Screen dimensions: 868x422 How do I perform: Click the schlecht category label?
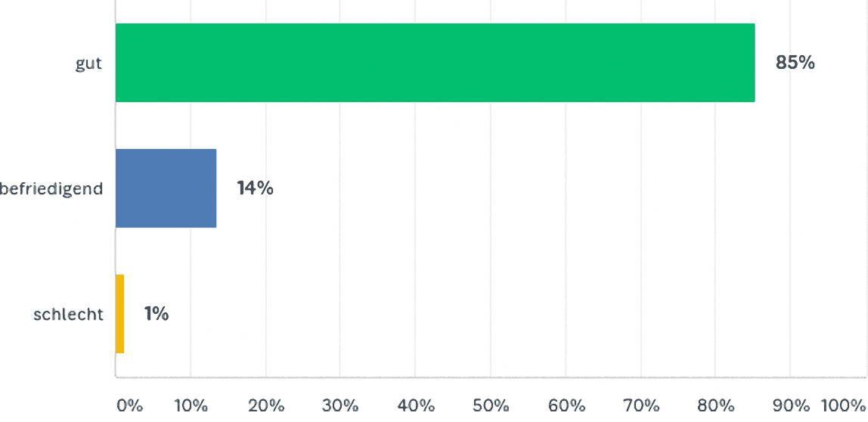(x=69, y=315)
